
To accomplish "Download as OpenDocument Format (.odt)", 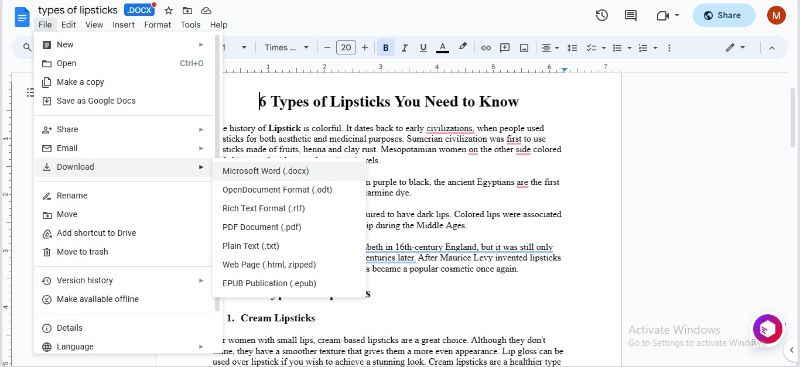I will 289,190.
